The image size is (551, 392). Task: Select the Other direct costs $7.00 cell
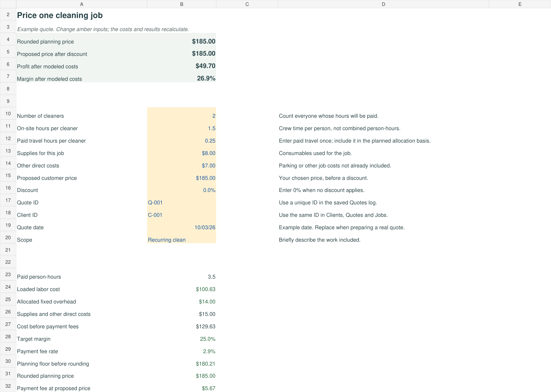tap(182, 163)
